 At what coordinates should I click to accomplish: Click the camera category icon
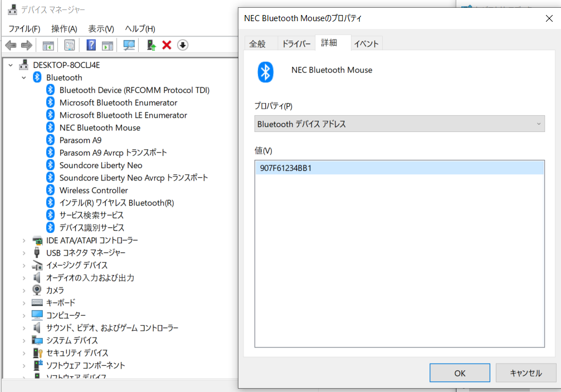click(37, 290)
